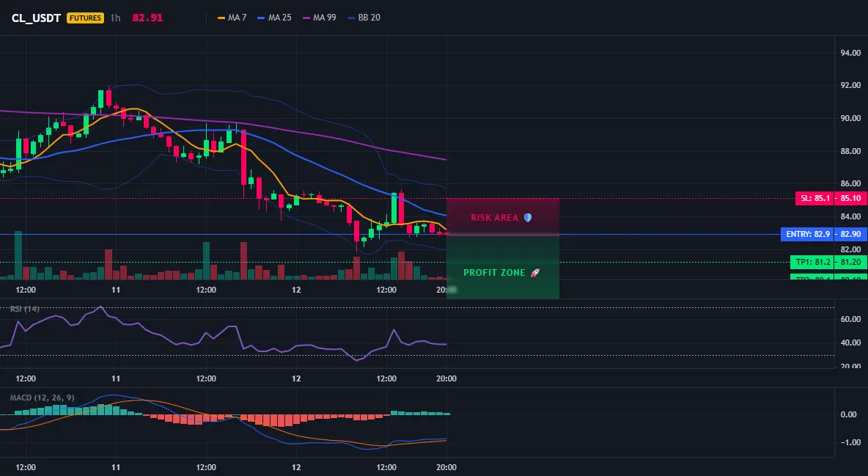Toggle the MA 7 legend entry

click(x=232, y=18)
